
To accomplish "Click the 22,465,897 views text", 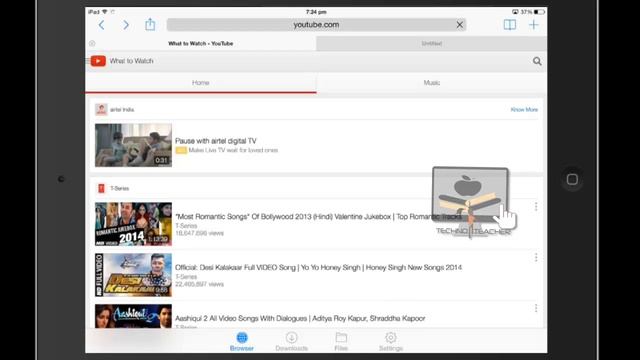I will point(200,284).
